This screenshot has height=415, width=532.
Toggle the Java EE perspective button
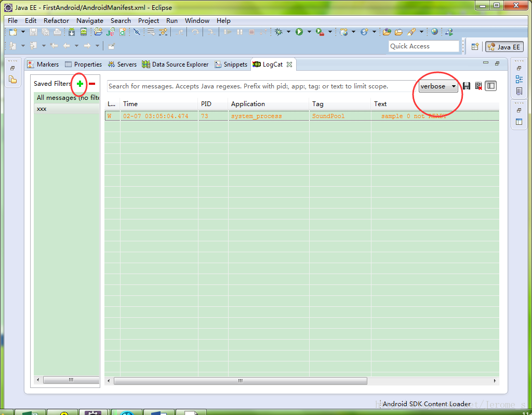point(504,46)
